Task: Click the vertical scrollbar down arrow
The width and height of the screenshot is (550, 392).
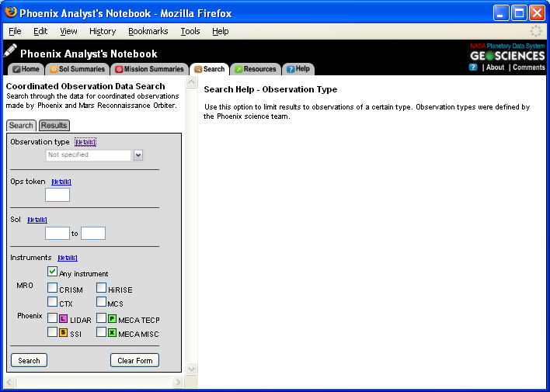Action: click(x=192, y=369)
